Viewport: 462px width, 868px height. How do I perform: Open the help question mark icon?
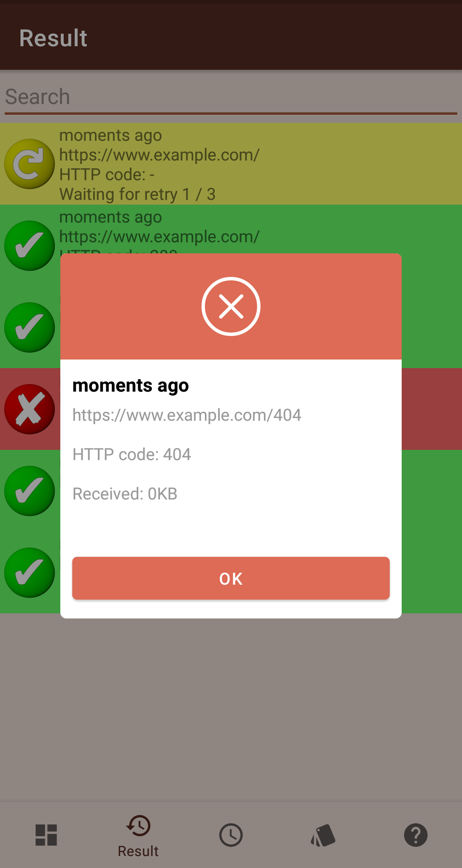pos(416,835)
